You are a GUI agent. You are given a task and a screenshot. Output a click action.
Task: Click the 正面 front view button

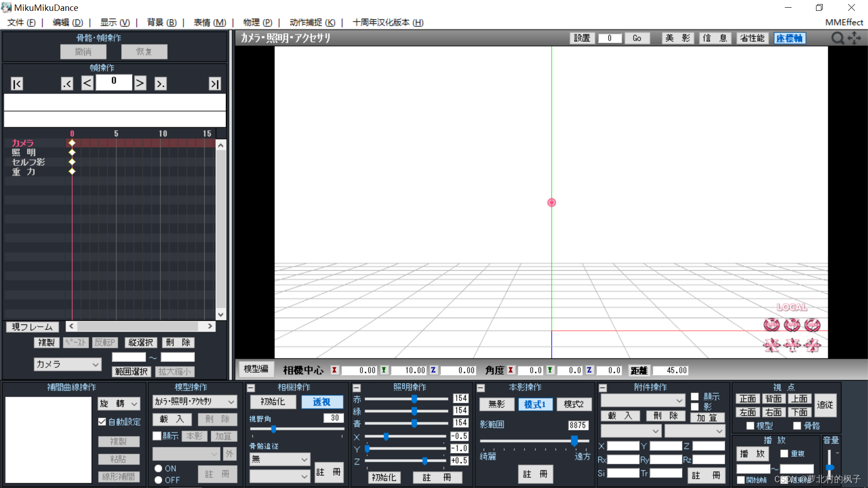748,399
